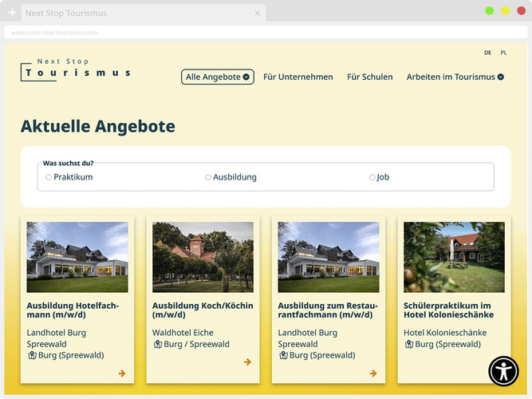Click the browser address bar
The height and width of the screenshot is (399, 532).
pos(266,33)
